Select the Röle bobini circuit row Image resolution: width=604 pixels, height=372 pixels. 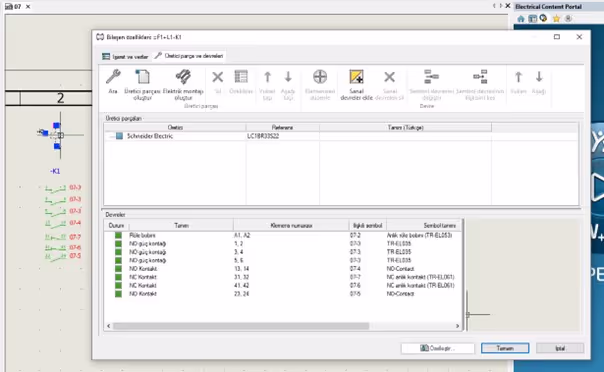pos(283,235)
